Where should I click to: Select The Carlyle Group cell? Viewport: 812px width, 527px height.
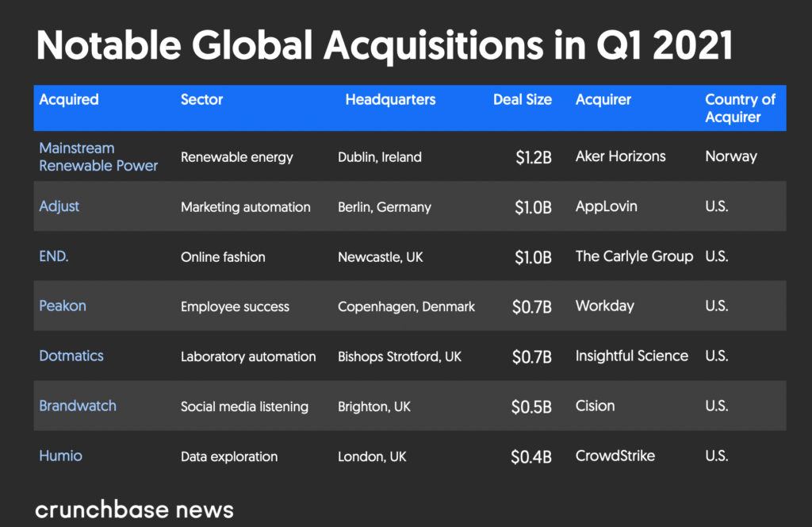(x=634, y=256)
